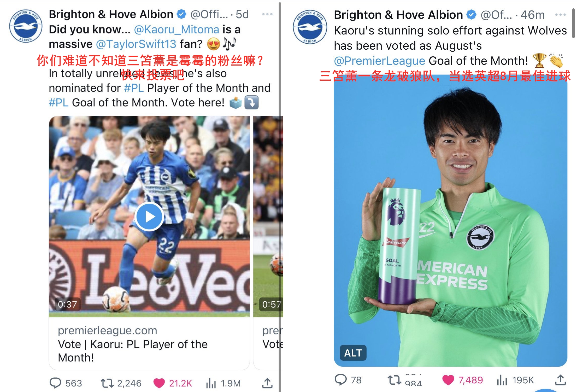Show ALT description badge on photo
577x392 pixels.
[x=353, y=353]
